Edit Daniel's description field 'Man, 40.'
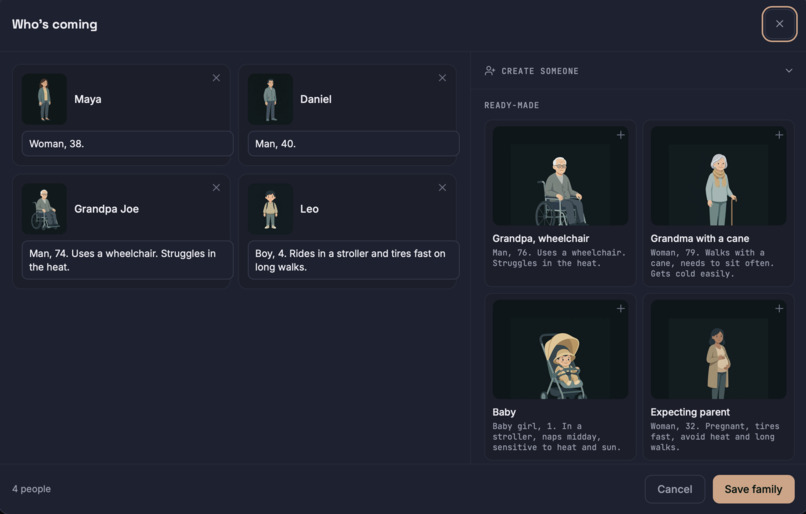 (354, 144)
